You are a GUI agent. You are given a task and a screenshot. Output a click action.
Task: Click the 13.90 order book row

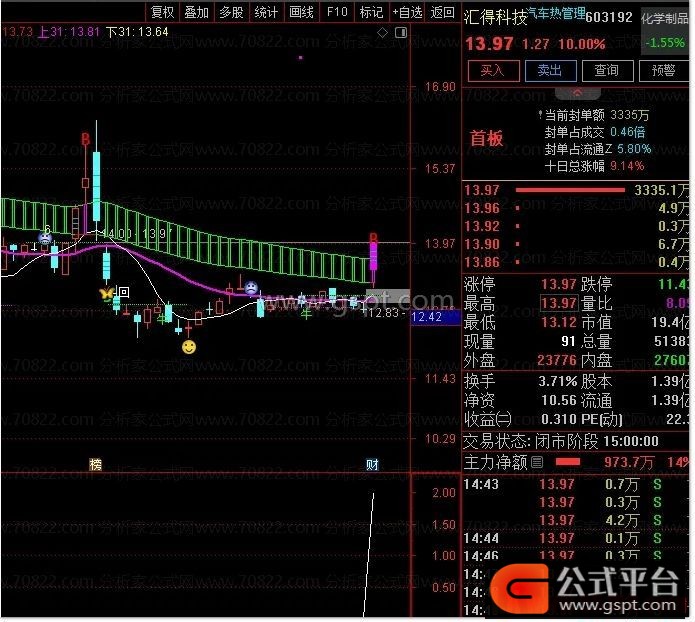point(575,244)
